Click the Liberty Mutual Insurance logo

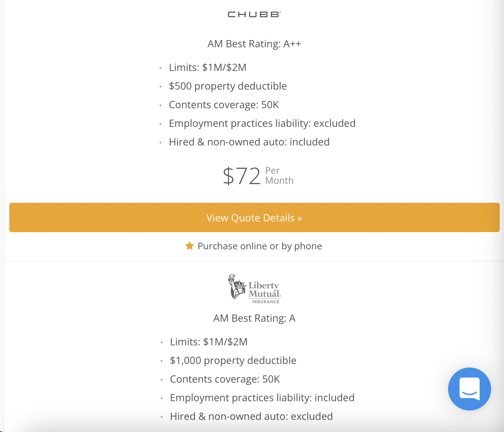pyautogui.click(x=254, y=289)
